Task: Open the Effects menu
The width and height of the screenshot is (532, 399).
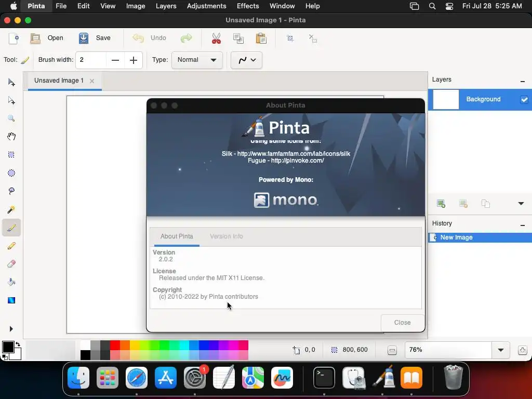Action: 248,6
